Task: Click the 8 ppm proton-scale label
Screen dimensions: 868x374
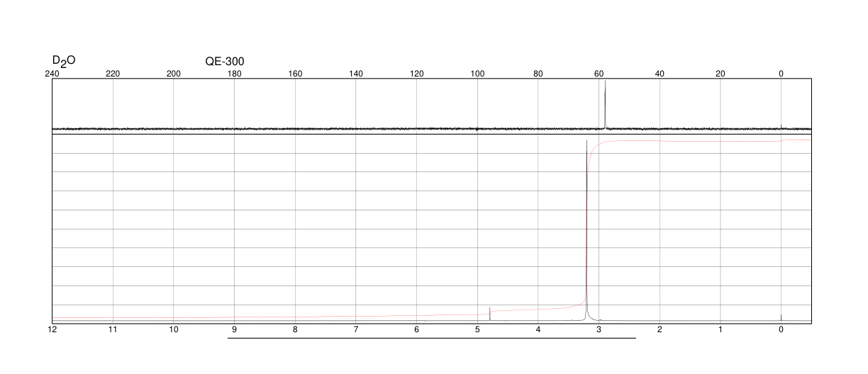Action: tap(295, 330)
